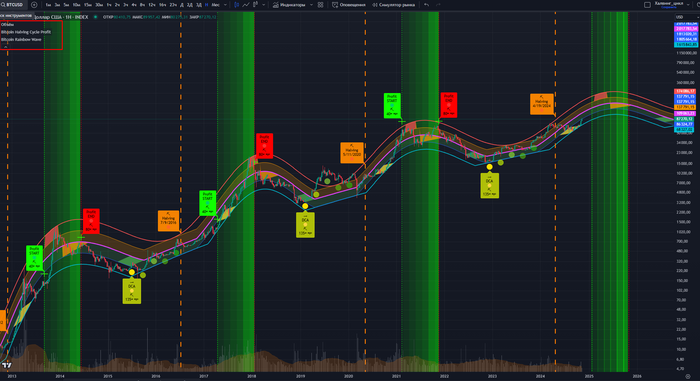Click the 2017 green Profit START label
The height and width of the screenshot is (381, 700).
click(207, 203)
